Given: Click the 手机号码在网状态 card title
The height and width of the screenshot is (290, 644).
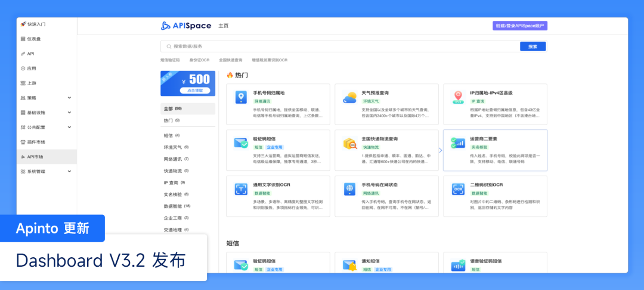Looking at the screenshot, I should 379,185.
